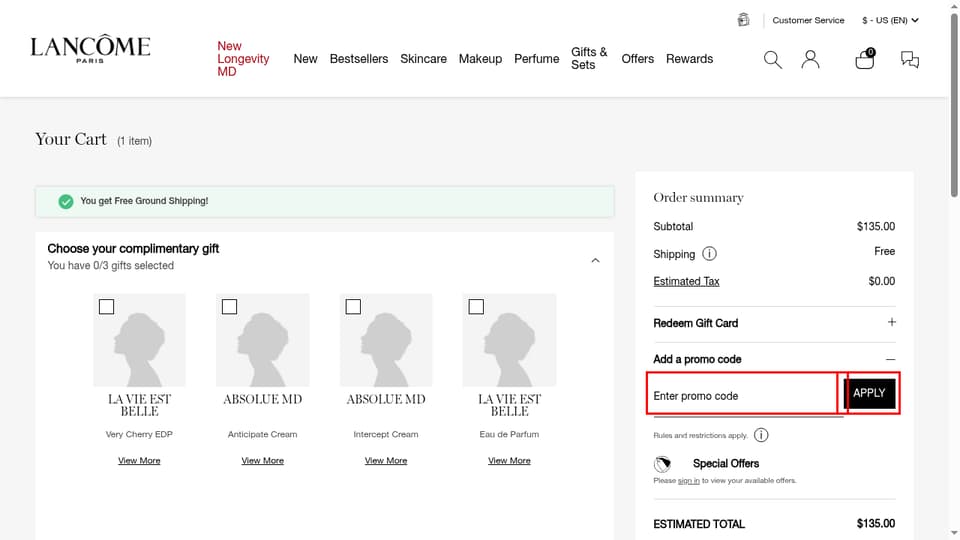This screenshot has width=960, height=540.
Task: Click the Very Cherry EDP gift thumbnail
Action: coord(139,340)
